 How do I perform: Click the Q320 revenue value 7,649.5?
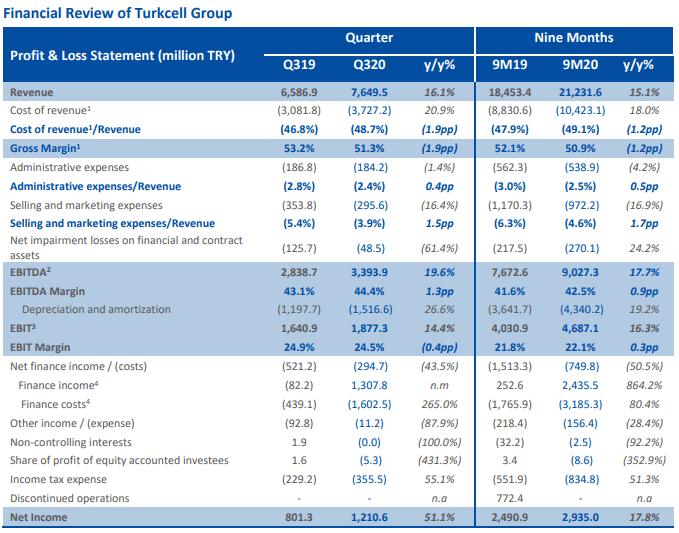pos(369,92)
